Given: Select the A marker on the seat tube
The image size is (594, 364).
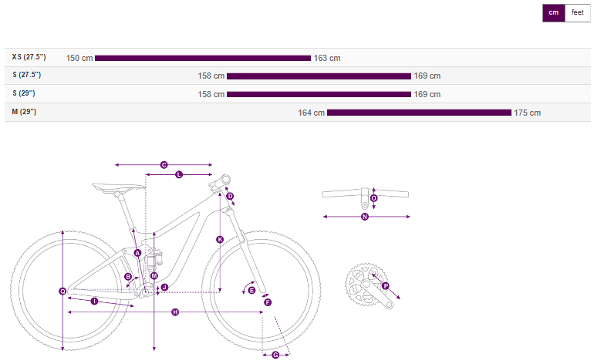Looking at the screenshot, I should (x=137, y=253).
